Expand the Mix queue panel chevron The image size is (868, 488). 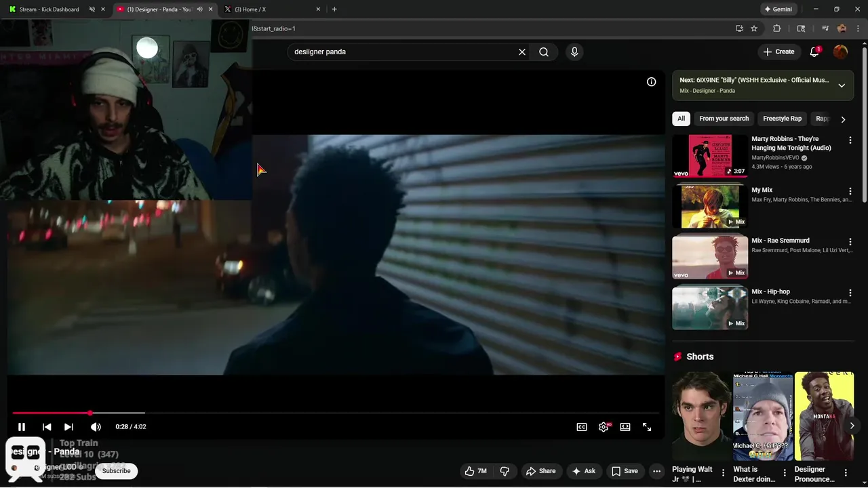[x=842, y=85]
